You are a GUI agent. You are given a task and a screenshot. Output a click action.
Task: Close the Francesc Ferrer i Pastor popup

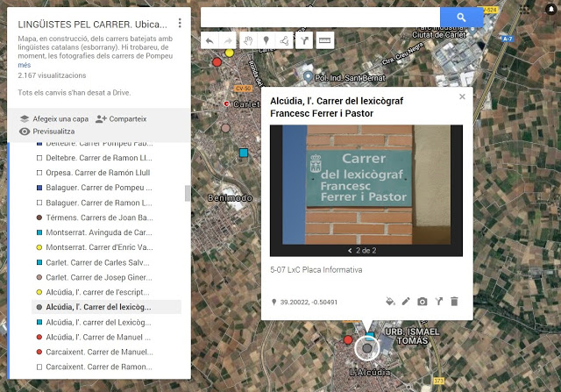pos(462,96)
